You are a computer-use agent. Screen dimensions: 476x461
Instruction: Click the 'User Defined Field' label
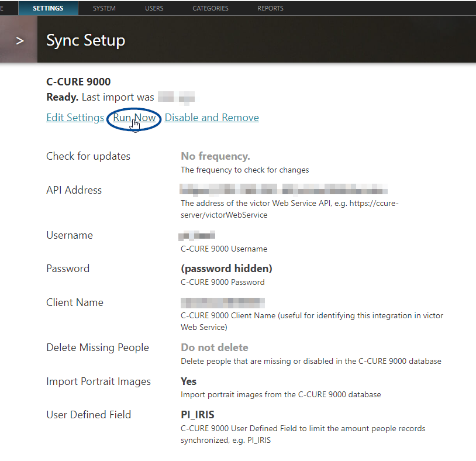88,415
